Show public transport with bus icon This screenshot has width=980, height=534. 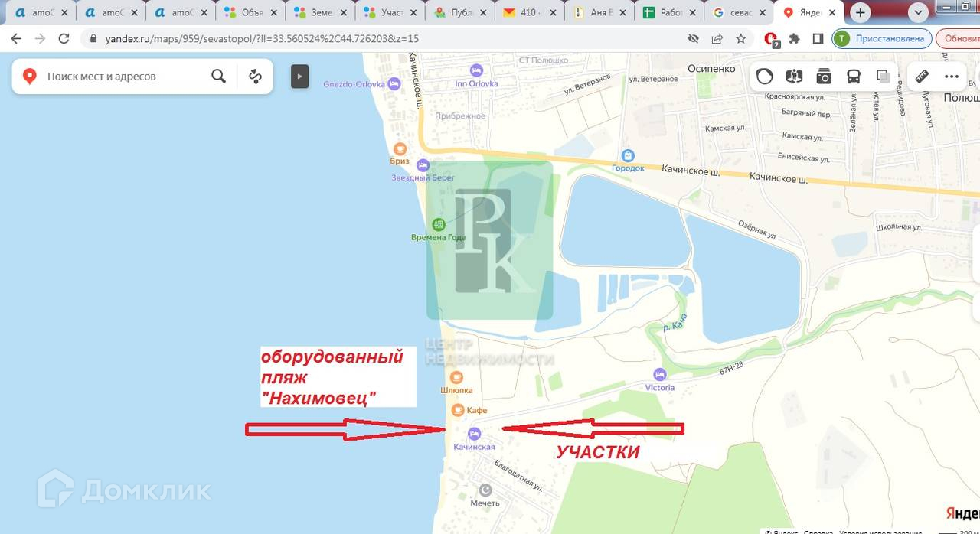click(x=853, y=76)
